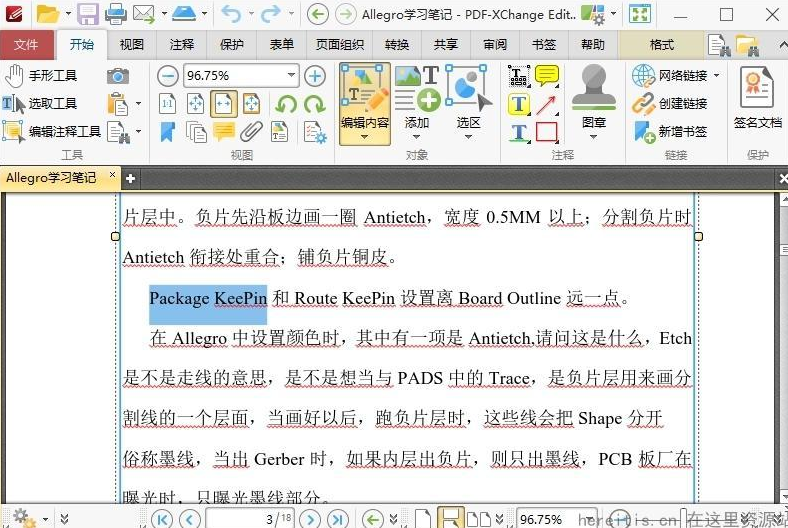
Task: Open the 文件 menu tab
Action: pos(27,45)
